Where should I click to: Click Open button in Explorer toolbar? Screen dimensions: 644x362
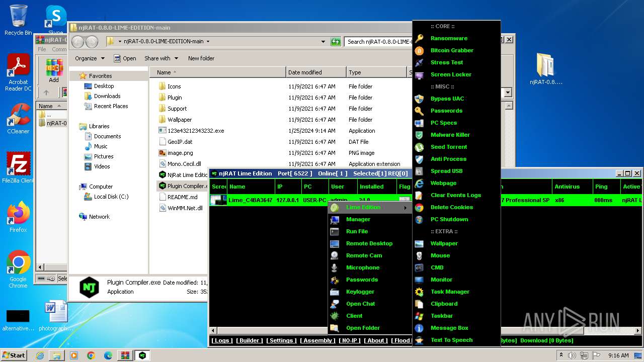[125, 58]
